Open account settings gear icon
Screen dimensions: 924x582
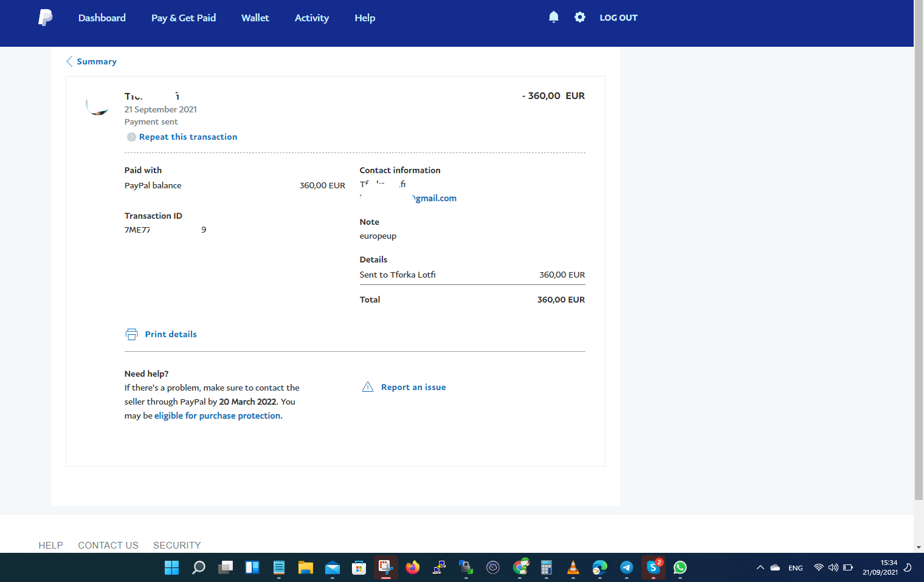pos(580,17)
